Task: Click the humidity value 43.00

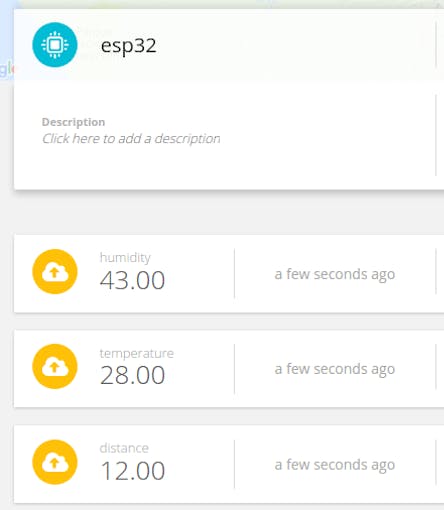Action: tap(132, 280)
